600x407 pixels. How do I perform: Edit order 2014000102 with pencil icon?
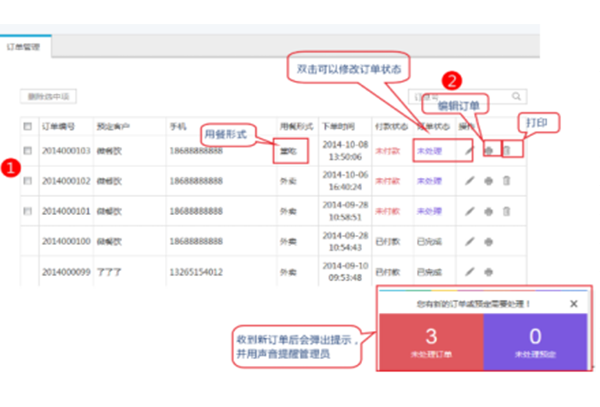470,181
